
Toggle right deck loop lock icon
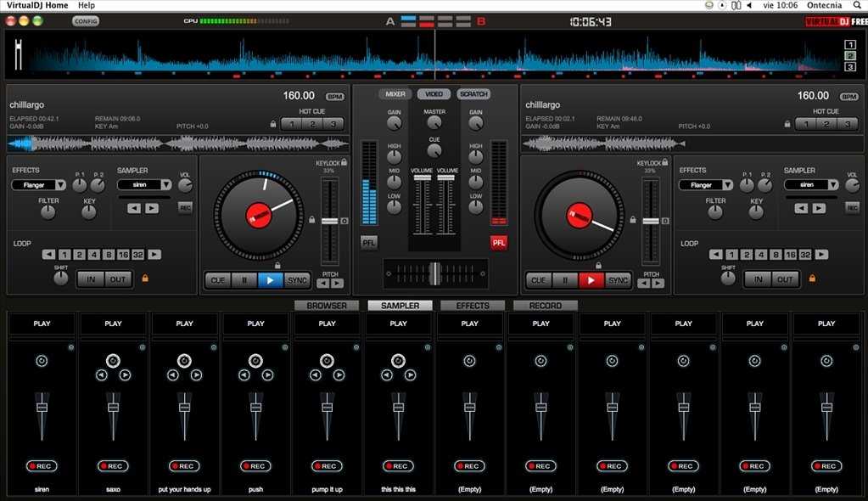(x=812, y=279)
